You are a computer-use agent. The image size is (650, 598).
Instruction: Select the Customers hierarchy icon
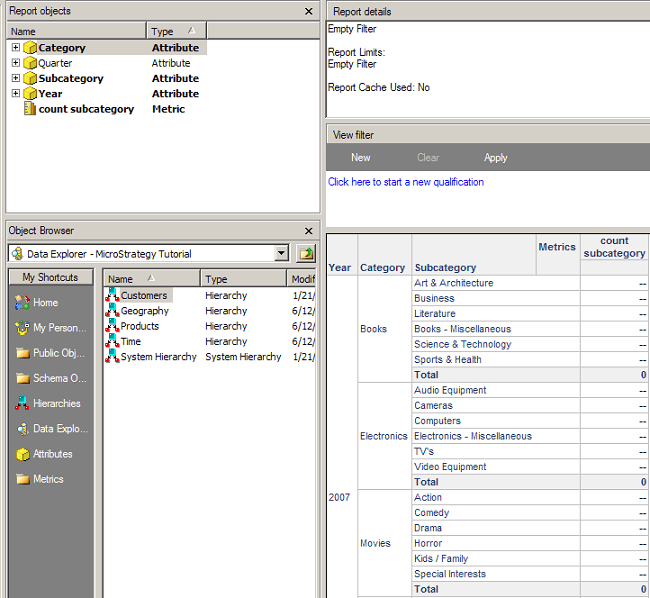coord(112,296)
